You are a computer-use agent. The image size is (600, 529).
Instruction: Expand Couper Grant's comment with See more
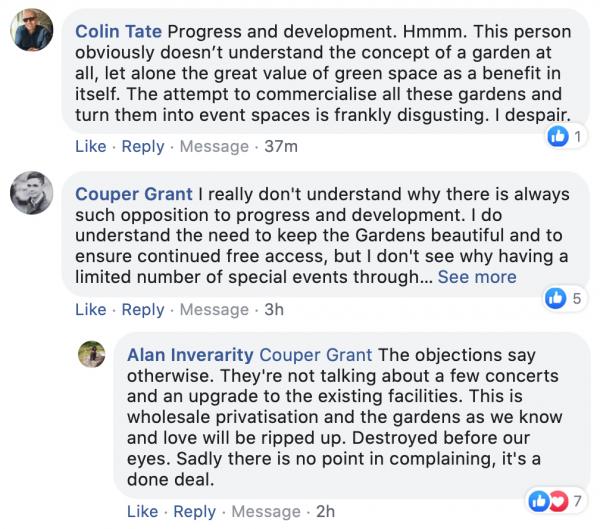pos(477,277)
